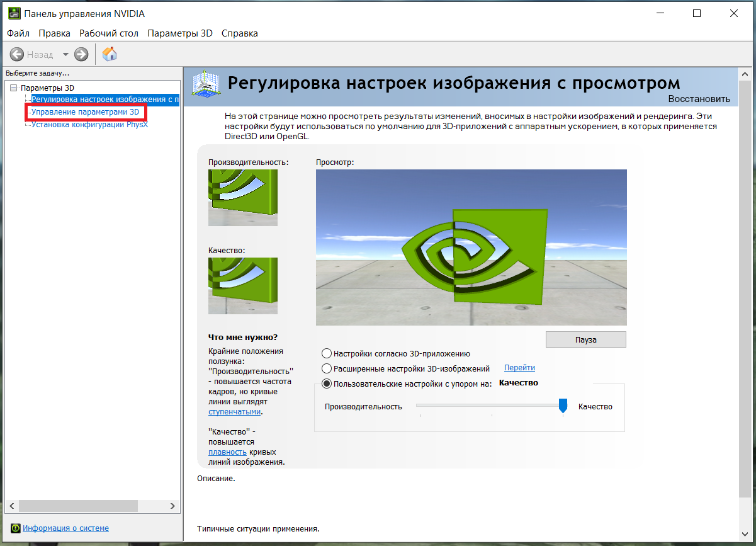Click the Качество preview thumbnail
Viewport: 756px width, 546px height.
pos(243,286)
